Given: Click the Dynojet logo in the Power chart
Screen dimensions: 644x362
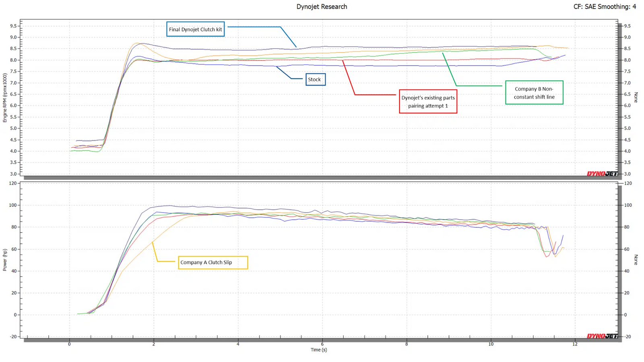Looking at the screenshot, I should [602, 336].
